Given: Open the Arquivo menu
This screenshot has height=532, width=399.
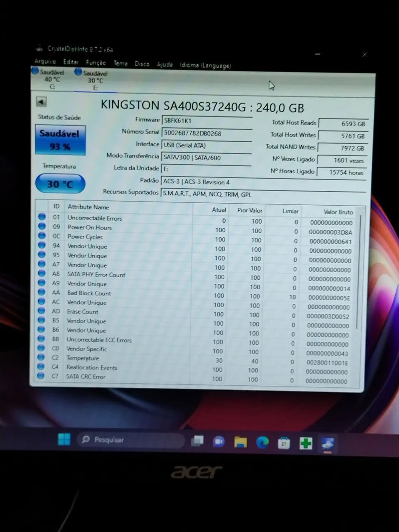Looking at the screenshot, I should tap(45, 62).
